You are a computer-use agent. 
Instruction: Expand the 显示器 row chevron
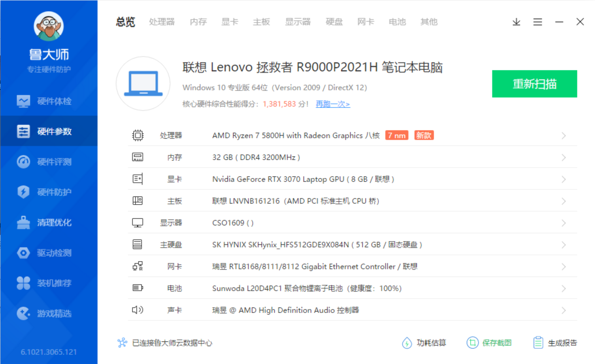pos(563,223)
